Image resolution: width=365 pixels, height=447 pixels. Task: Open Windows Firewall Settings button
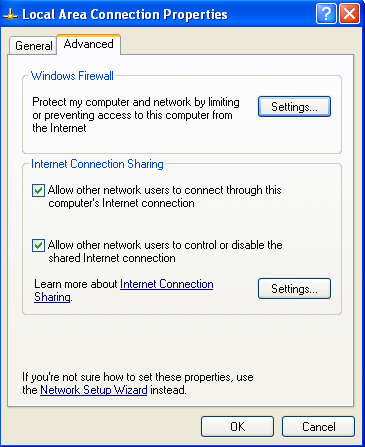click(x=294, y=107)
